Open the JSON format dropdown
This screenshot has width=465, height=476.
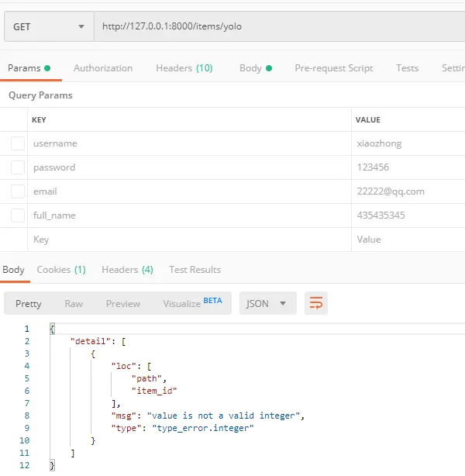[x=267, y=303]
